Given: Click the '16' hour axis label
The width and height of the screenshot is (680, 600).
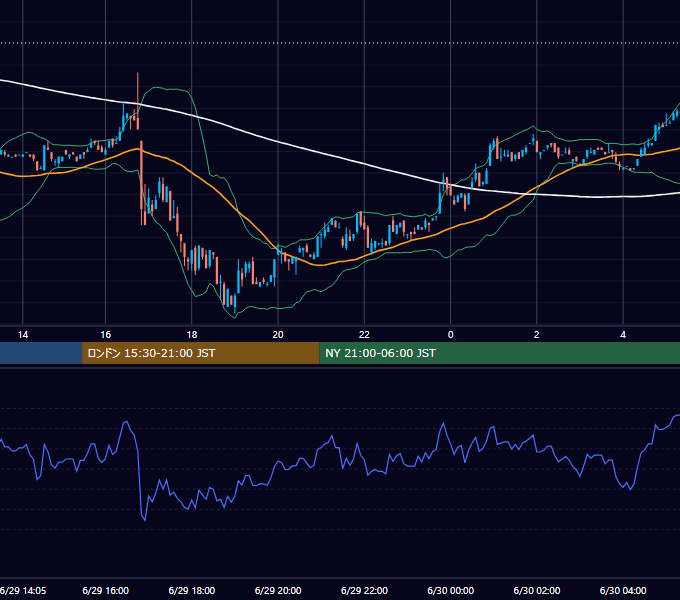Looking at the screenshot, I should click(x=105, y=335).
